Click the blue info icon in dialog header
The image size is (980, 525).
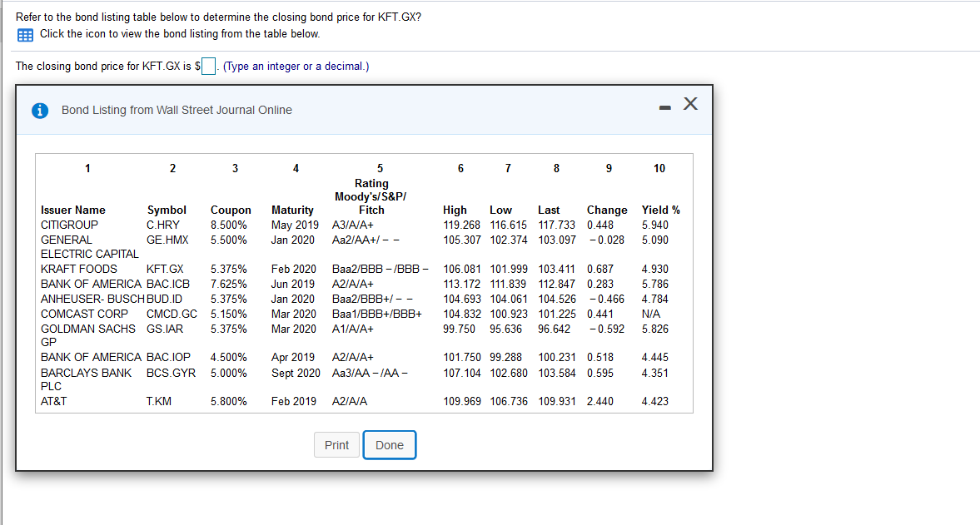(x=40, y=109)
